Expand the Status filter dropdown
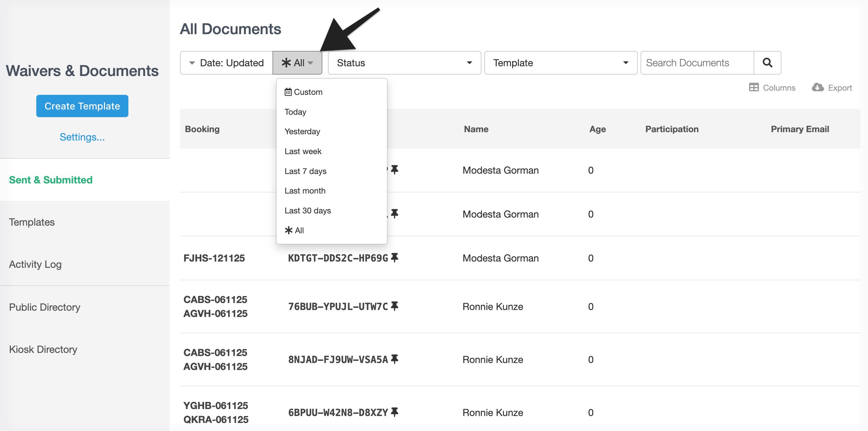The image size is (868, 431). click(x=404, y=63)
